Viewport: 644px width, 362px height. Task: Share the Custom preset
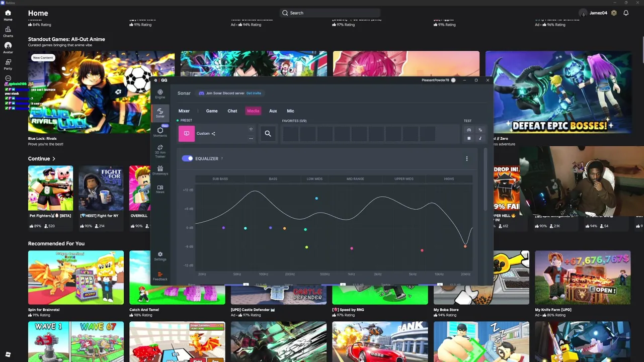point(213,134)
